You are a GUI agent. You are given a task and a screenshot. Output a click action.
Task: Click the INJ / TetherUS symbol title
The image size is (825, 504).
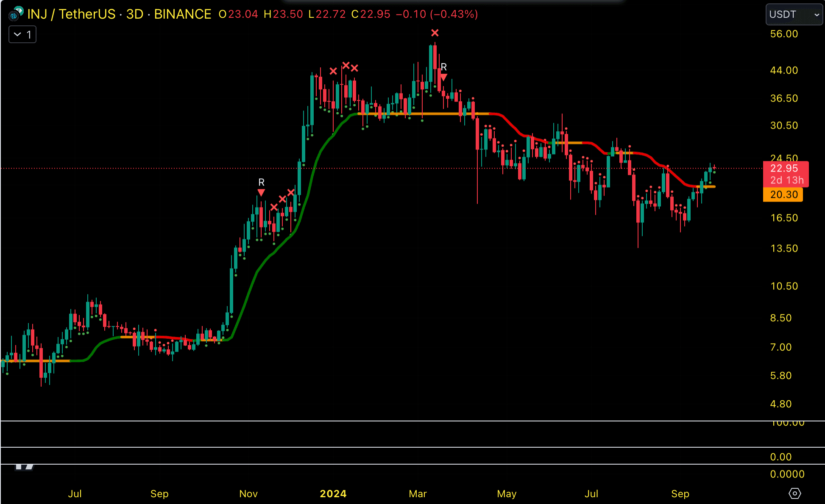(x=71, y=14)
